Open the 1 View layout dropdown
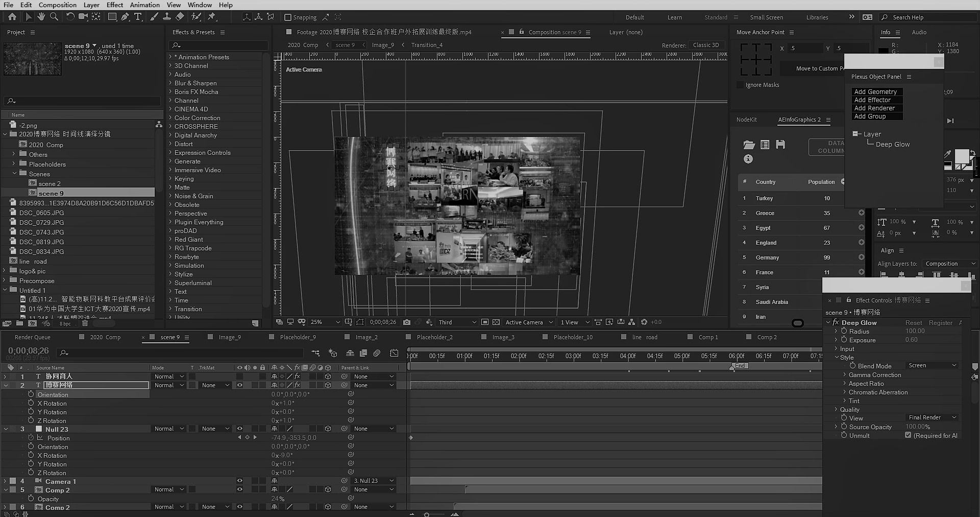The width and height of the screenshot is (980, 517). coord(575,322)
